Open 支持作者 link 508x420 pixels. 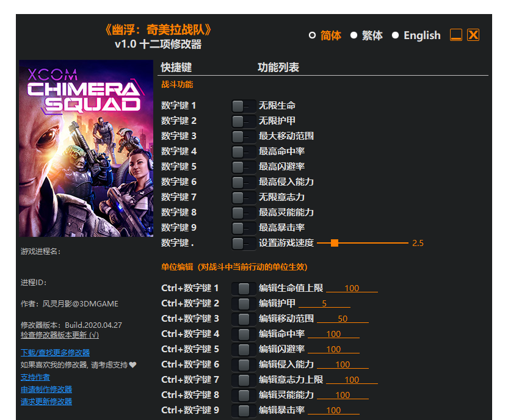[35, 377]
